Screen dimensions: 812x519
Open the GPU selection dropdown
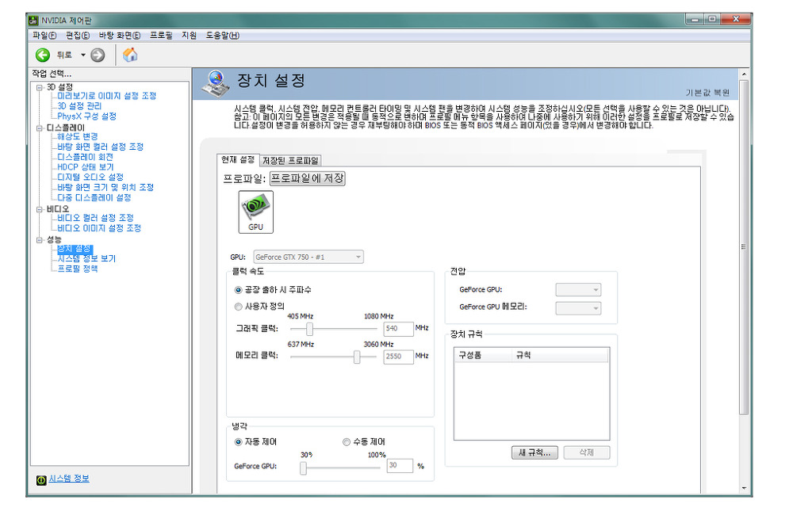point(308,258)
